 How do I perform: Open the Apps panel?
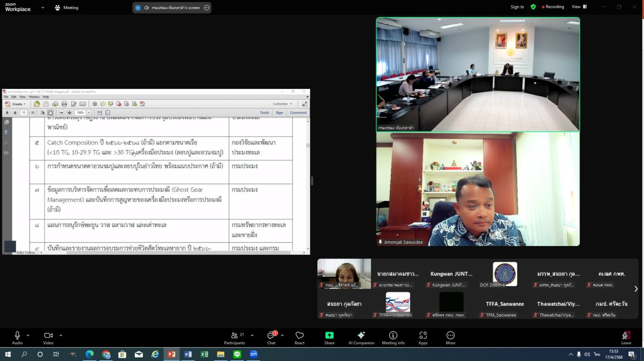coord(423,338)
